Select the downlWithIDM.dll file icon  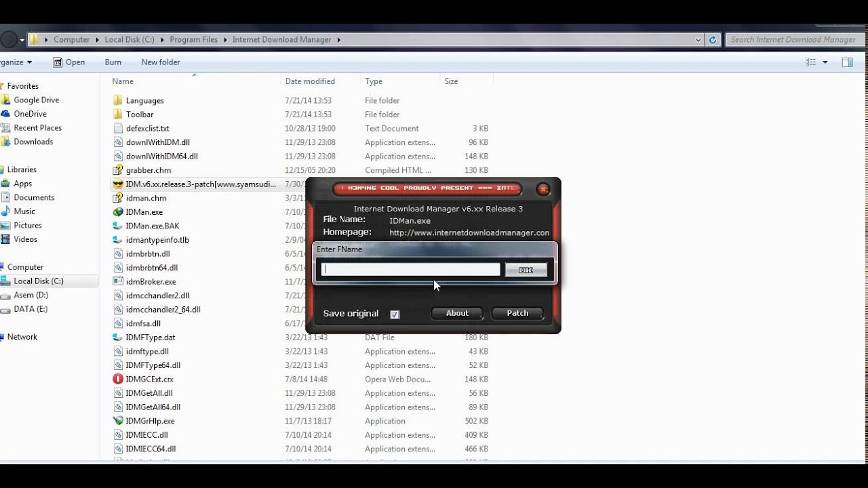[118, 142]
